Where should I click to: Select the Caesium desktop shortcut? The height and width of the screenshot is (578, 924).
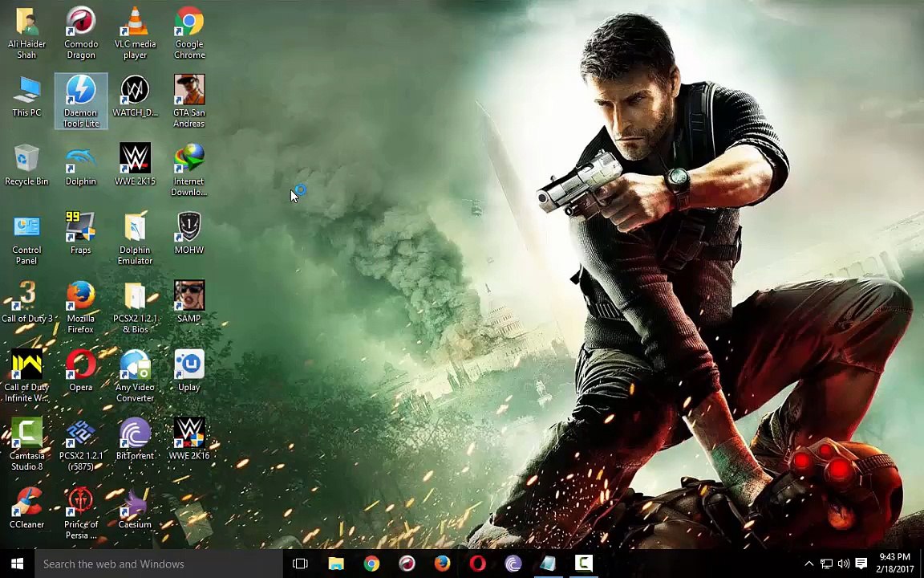135,508
